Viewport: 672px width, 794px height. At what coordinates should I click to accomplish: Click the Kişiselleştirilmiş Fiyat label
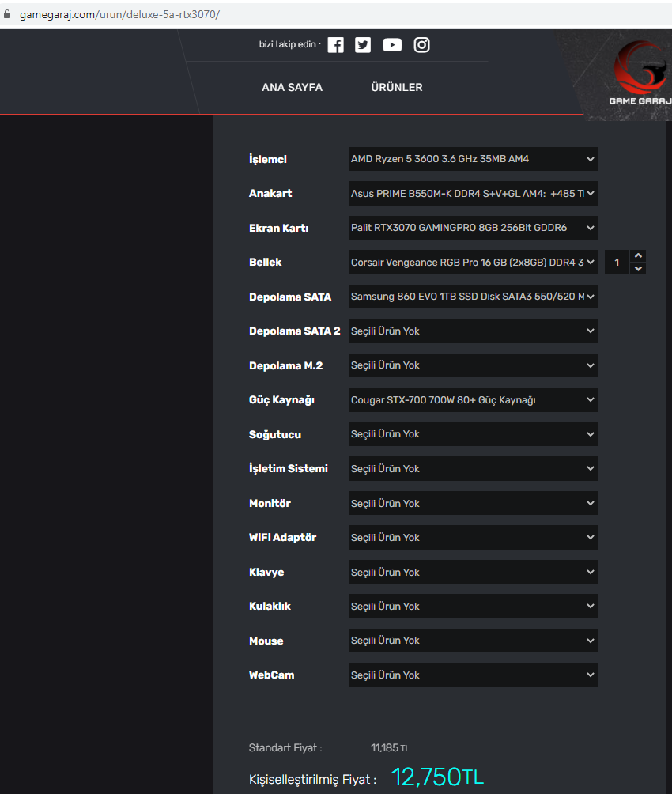[312, 780]
